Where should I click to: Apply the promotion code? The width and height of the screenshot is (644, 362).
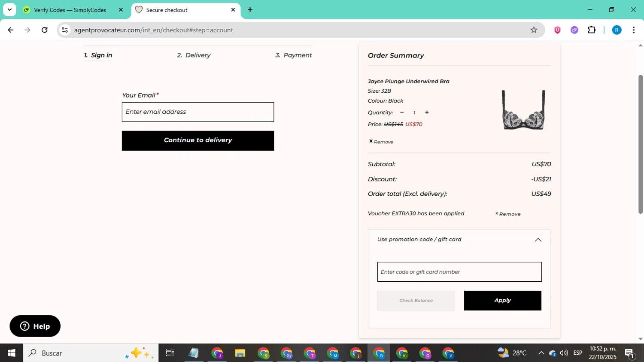502,301
